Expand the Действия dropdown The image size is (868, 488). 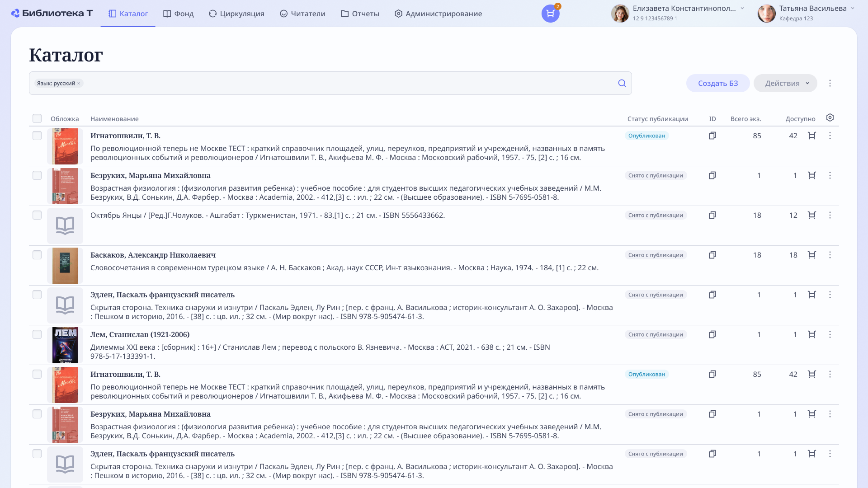(x=785, y=83)
